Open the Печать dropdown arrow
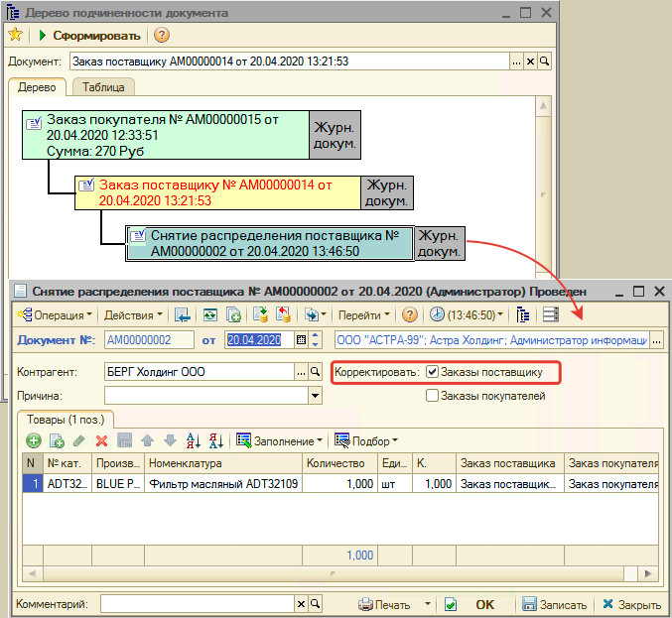This screenshot has height=618, width=672. click(427, 604)
